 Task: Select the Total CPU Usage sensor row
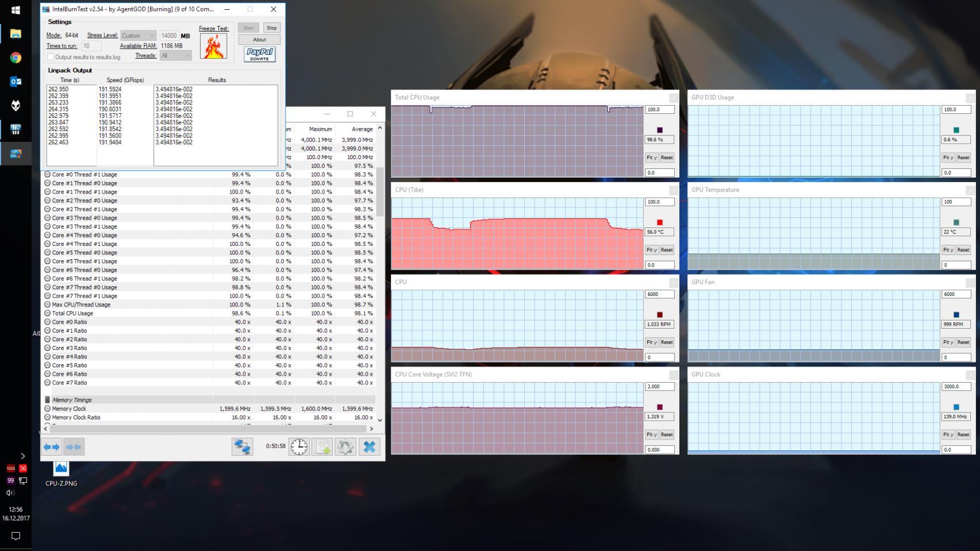[x=209, y=313]
